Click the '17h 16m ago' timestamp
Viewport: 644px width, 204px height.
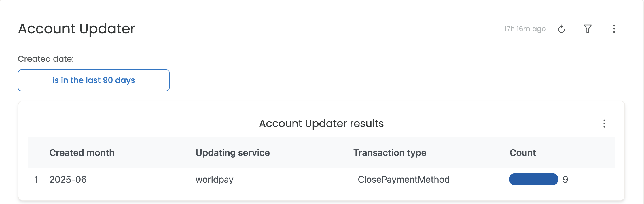525,29
